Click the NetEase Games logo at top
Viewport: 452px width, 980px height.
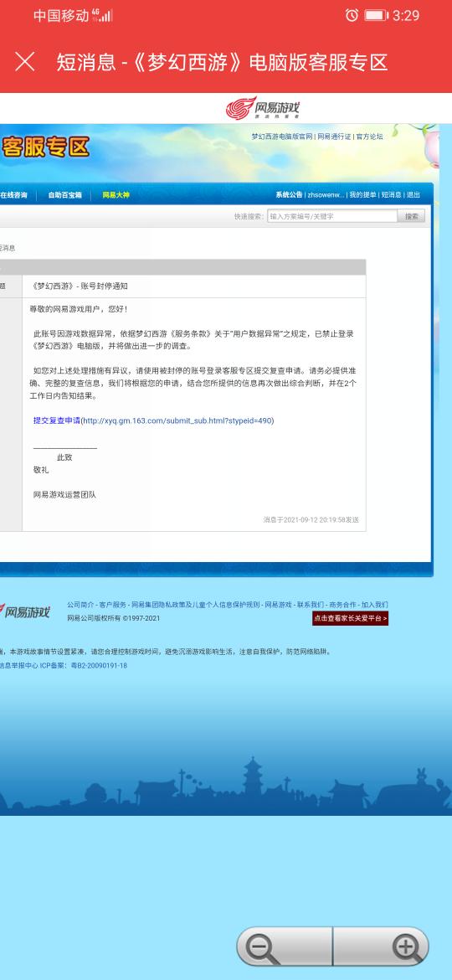pos(263,108)
